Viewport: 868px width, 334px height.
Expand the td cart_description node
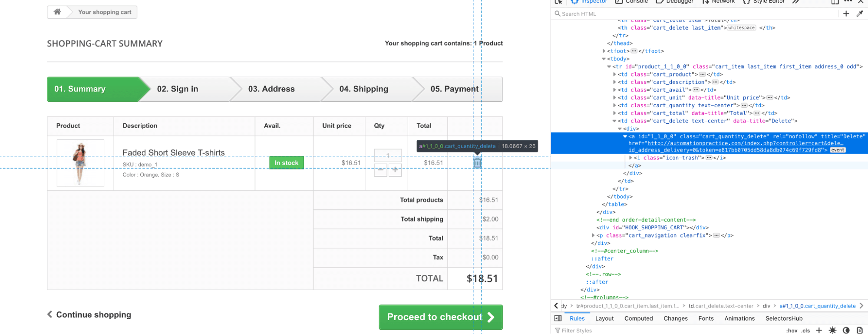tap(614, 82)
